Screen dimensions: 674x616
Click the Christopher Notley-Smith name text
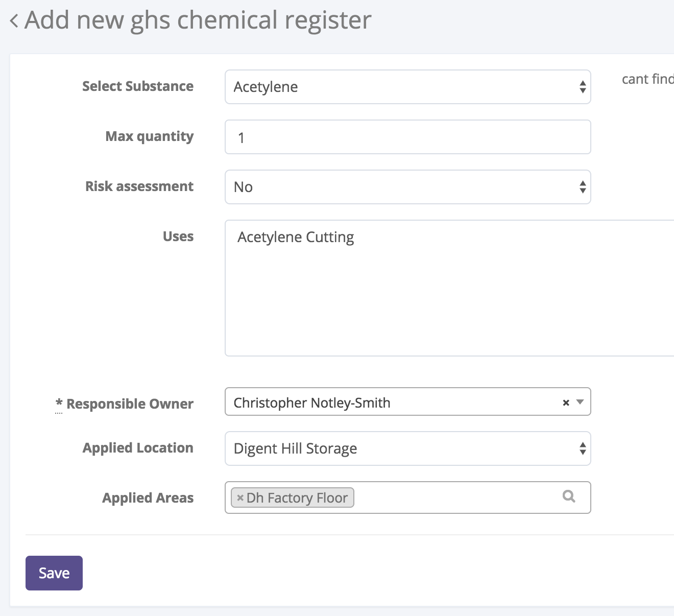click(x=311, y=403)
